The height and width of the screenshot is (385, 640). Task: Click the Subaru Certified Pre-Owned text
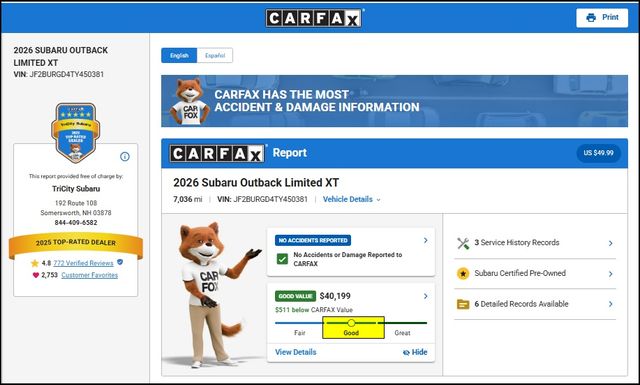tap(520, 273)
